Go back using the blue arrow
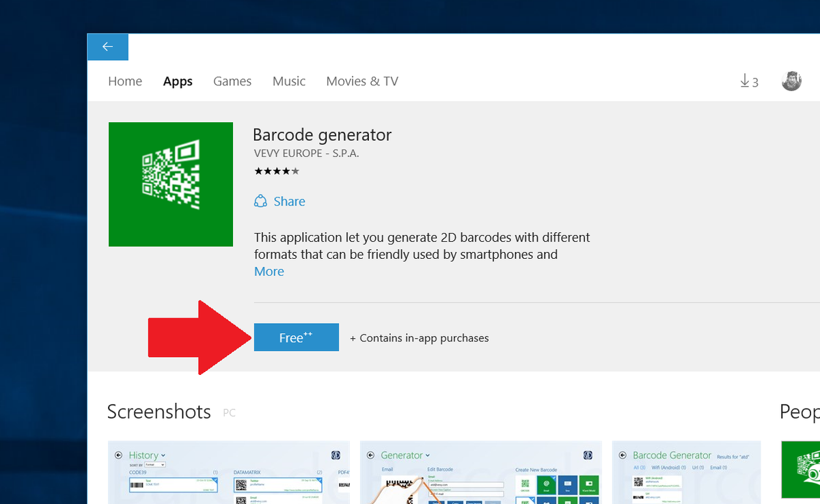The width and height of the screenshot is (820, 504). click(107, 46)
